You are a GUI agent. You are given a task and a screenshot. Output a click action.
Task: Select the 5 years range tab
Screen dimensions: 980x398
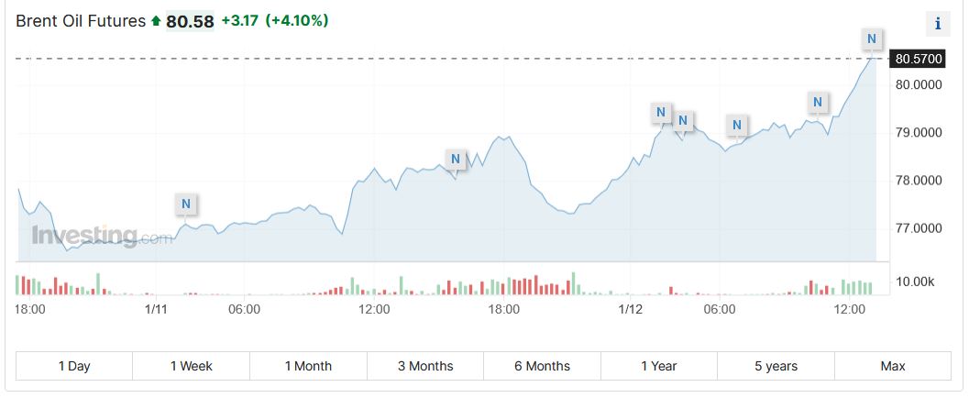(x=776, y=366)
